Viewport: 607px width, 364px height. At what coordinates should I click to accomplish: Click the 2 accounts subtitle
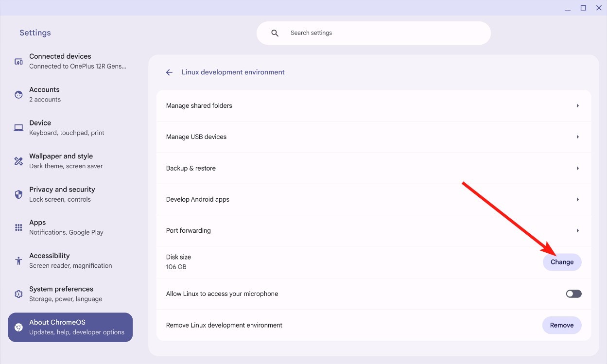pyautogui.click(x=45, y=100)
